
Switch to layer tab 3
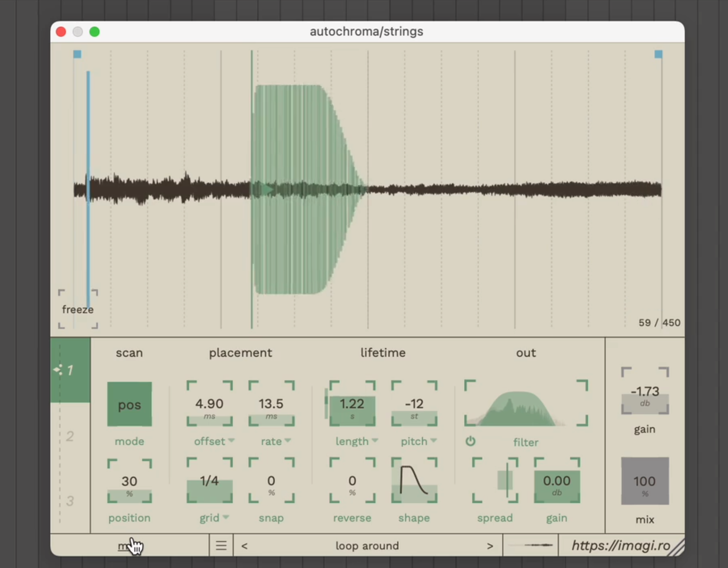70,500
